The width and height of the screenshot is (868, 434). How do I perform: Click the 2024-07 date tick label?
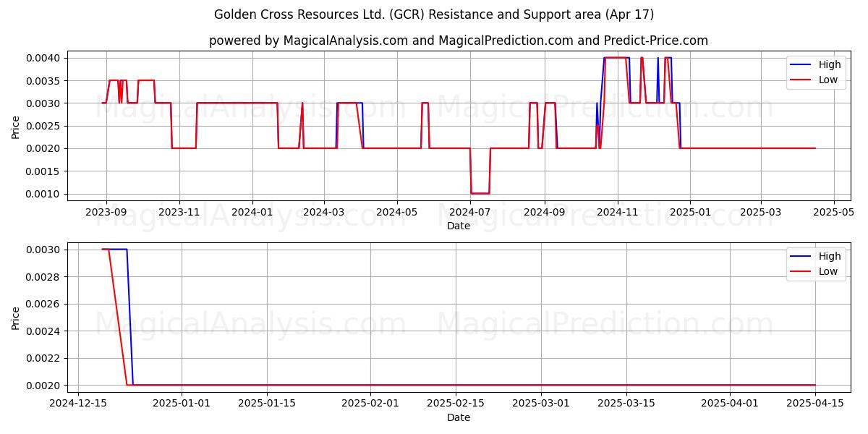point(470,213)
